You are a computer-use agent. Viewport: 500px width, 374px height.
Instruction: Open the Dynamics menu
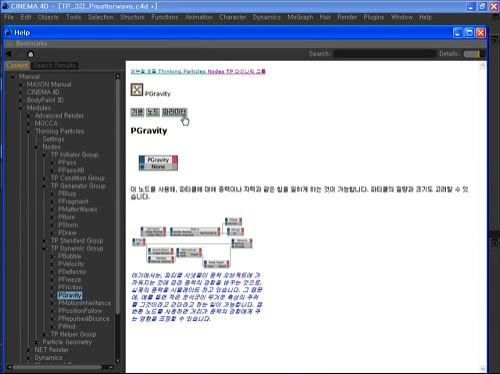coord(267,17)
